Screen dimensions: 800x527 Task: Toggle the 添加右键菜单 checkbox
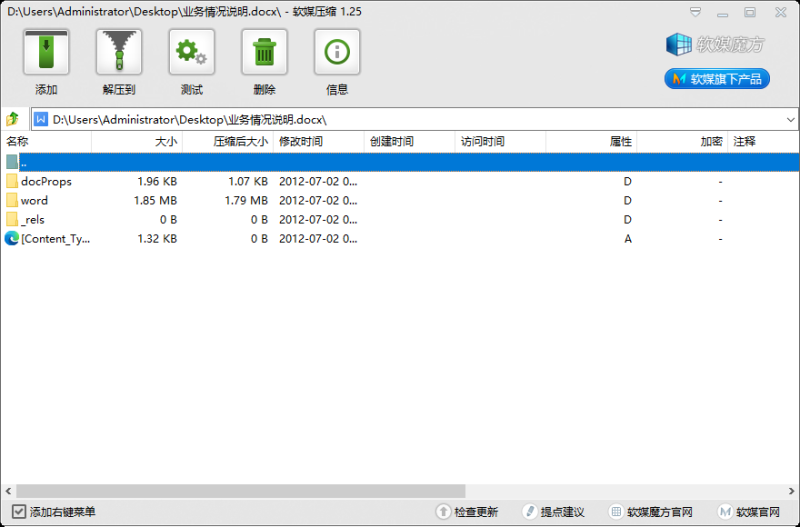pos(19,511)
